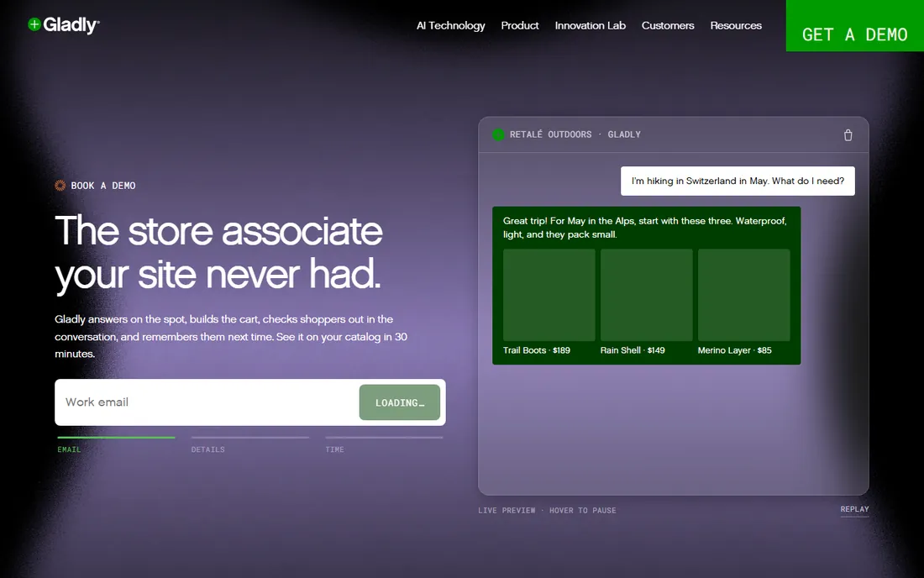Click the headline 'The store associate your site never had.'
924x578 pixels.
pyautogui.click(x=218, y=252)
